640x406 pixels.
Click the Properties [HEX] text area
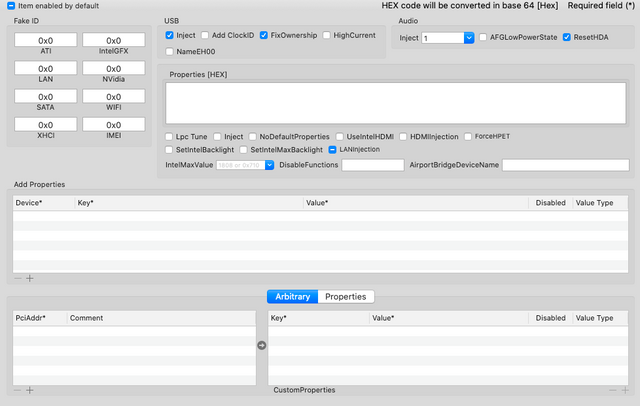[x=396, y=103]
